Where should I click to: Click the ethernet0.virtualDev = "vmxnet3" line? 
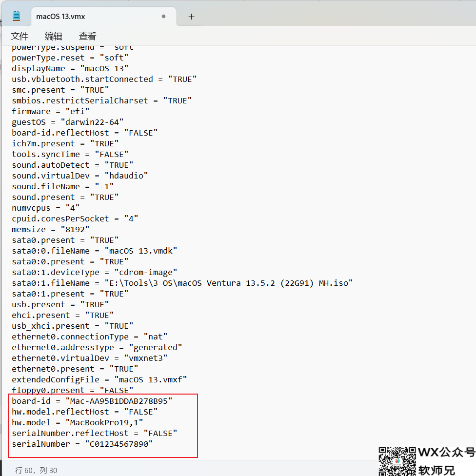90,358
